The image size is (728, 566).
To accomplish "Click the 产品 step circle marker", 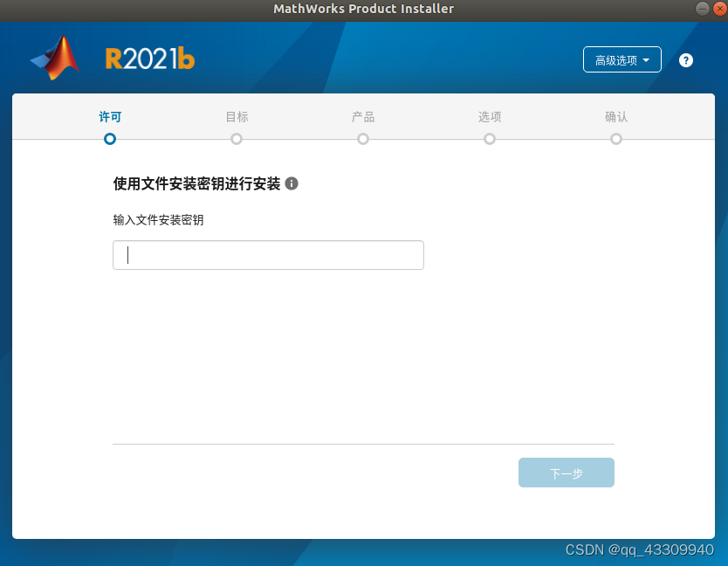I will point(363,139).
